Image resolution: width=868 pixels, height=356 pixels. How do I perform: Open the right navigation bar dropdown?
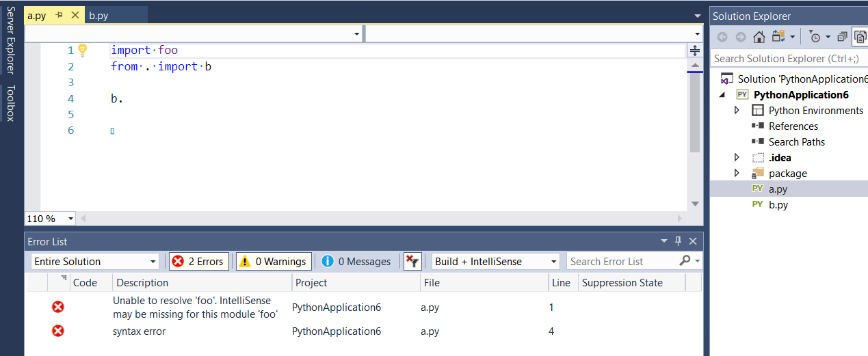tap(697, 33)
